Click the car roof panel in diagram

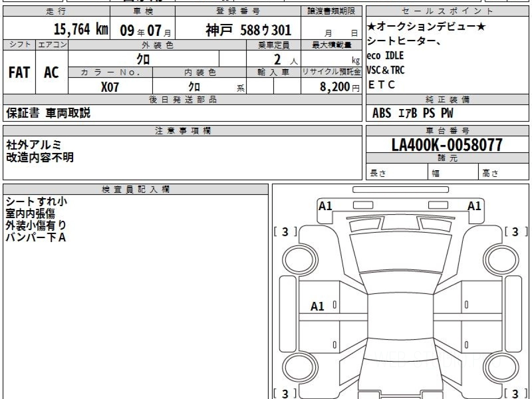pos(401,319)
